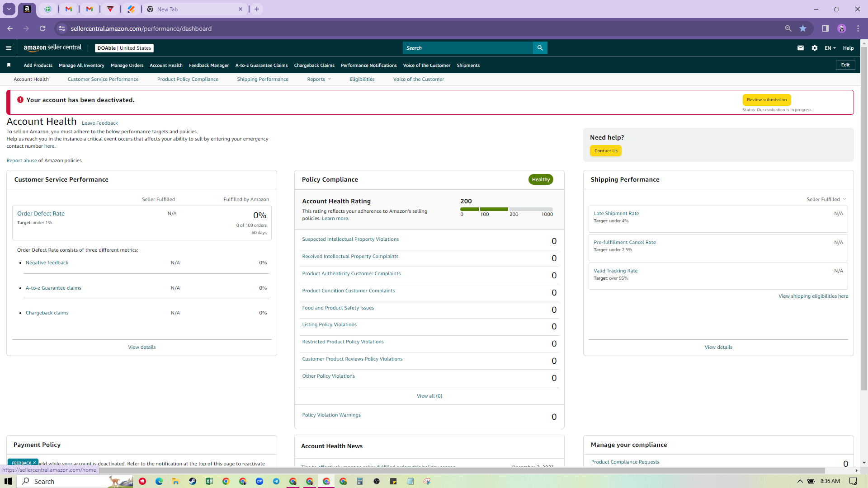Click View all (0) under Policy Compliance
The width and height of the screenshot is (868, 488).
(x=429, y=396)
